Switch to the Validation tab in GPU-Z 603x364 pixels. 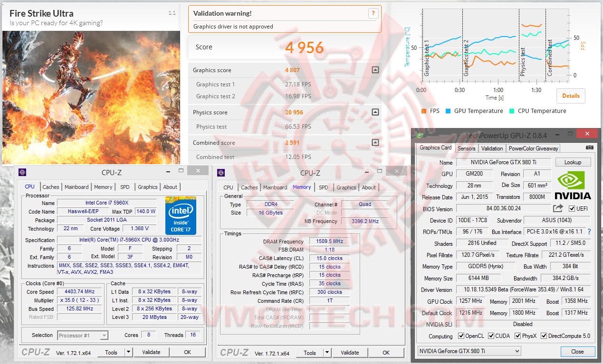click(492, 148)
